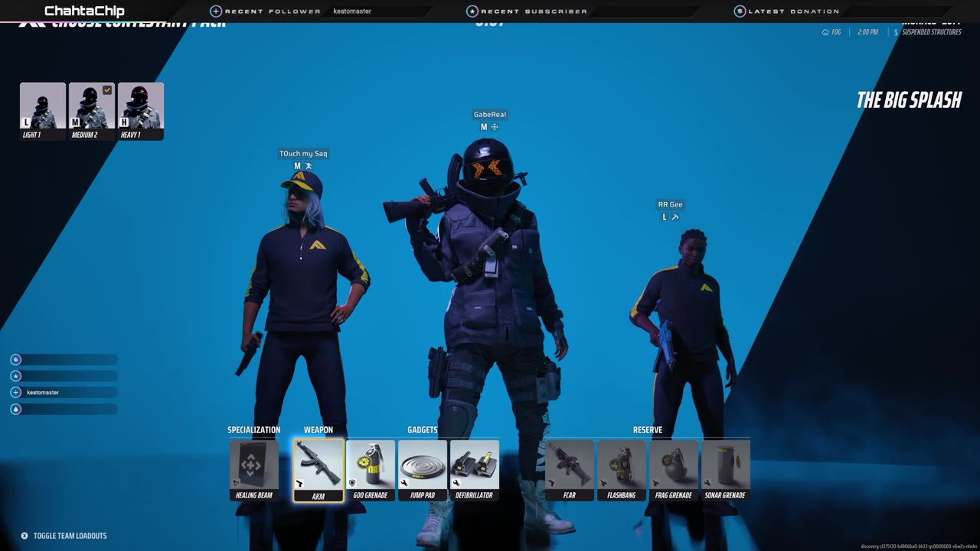
Task: Click the GabeReal player name tag
Action: 490,115
